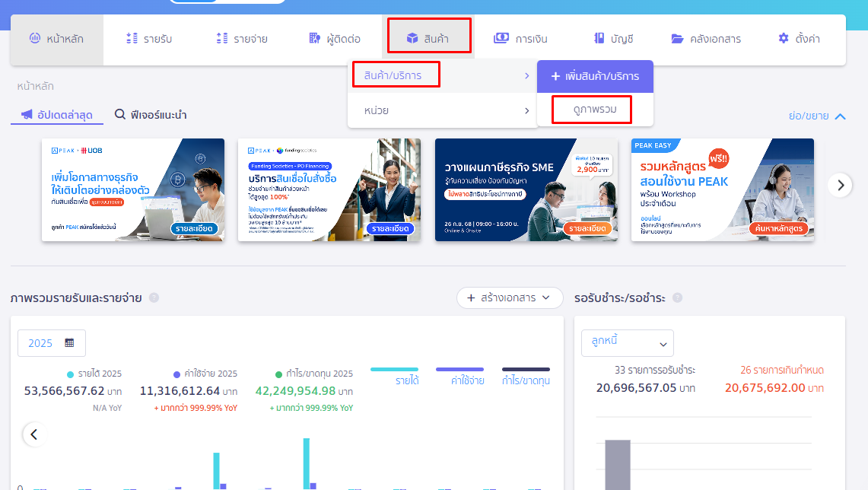Click the รายรับ list icon
The image size is (868, 490).
[x=132, y=38]
